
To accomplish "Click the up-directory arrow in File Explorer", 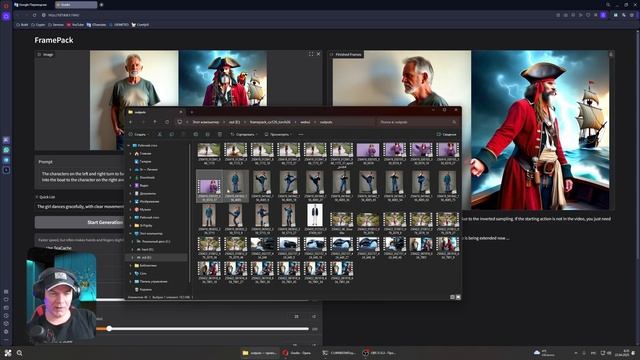I will coord(155,122).
